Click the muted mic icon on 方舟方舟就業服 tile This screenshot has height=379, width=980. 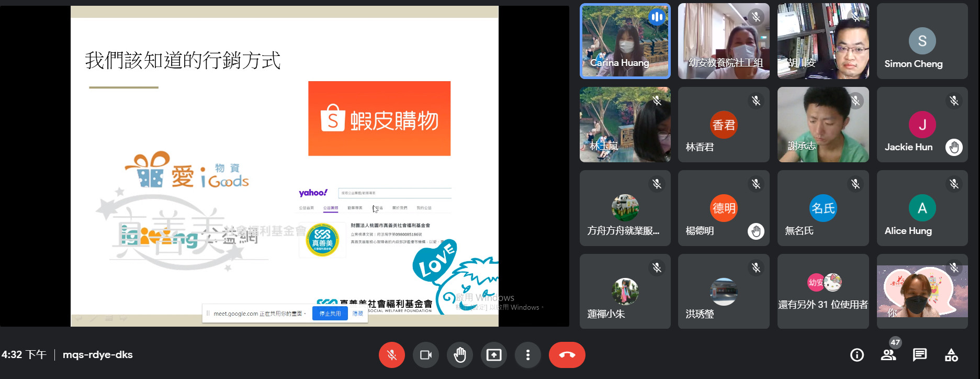(657, 184)
